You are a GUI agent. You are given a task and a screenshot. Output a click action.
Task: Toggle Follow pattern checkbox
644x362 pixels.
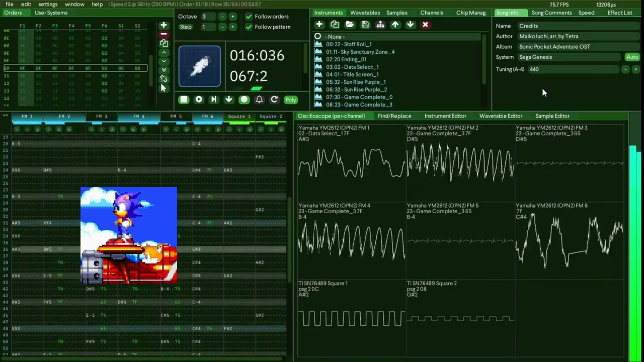click(x=249, y=27)
